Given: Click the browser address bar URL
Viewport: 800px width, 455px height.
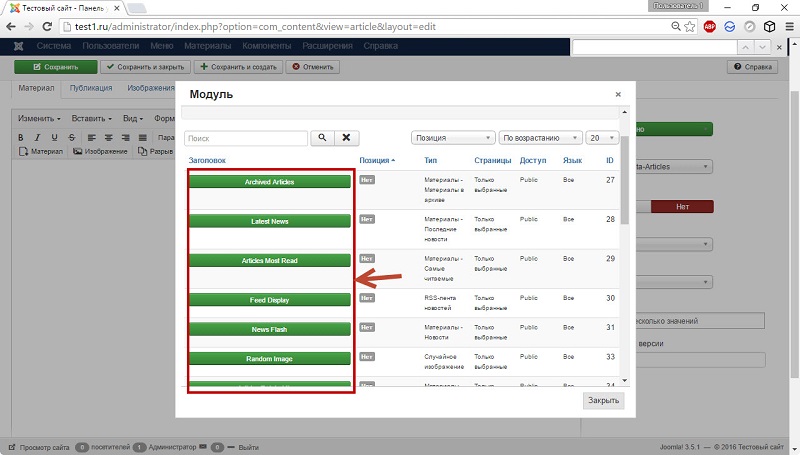Looking at the screenshot, I should coord(255,27).
